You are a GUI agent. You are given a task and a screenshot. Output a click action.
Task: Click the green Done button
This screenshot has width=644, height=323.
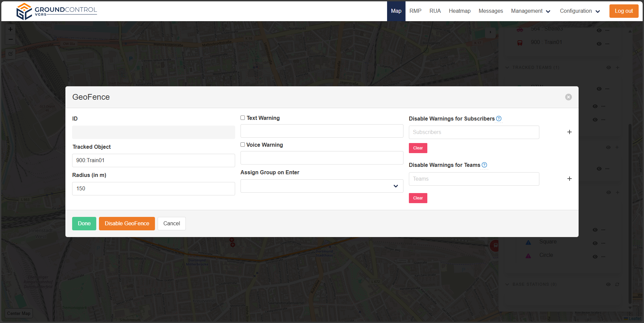point(84,224)
